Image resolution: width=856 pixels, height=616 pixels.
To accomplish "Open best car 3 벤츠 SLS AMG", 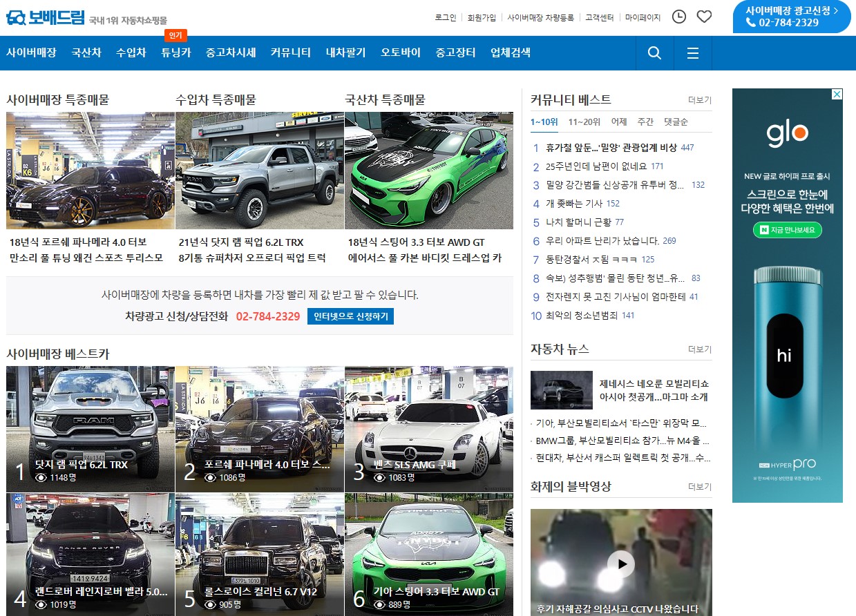I will [429, 429].
